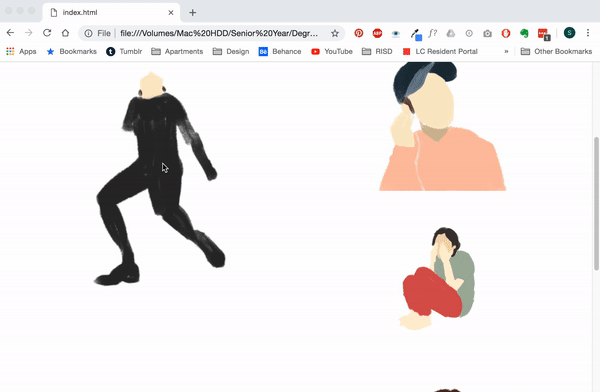Open the YouTube bookmark
Viewport: 600px width, 392px height.
(332, 51)
